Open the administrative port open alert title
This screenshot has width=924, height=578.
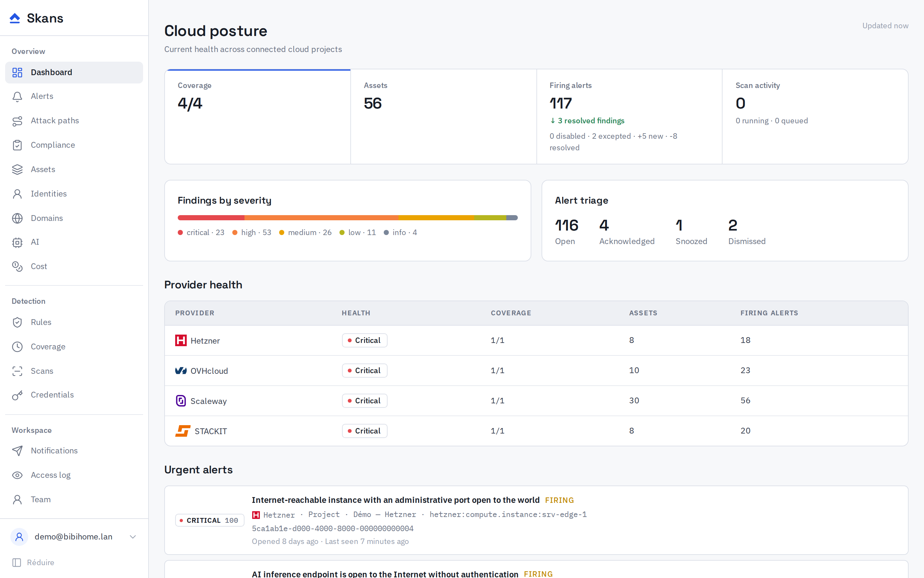396,500
